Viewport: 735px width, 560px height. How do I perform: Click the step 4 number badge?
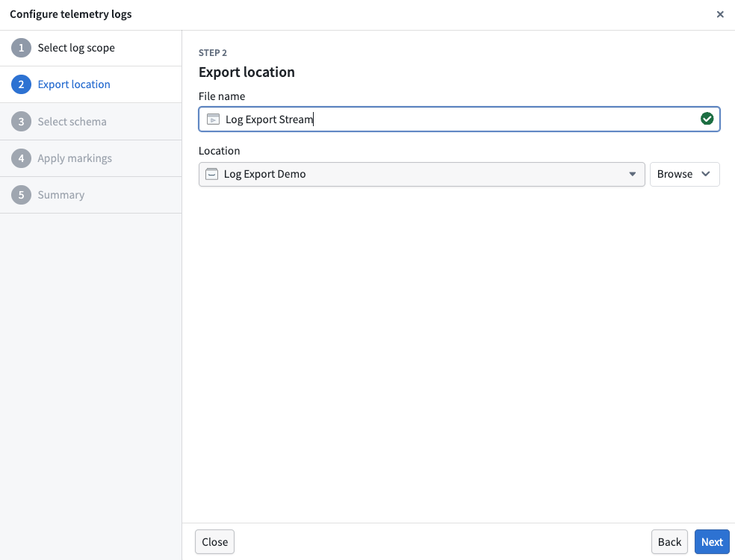pyautogui.click(x=21, y=158)
